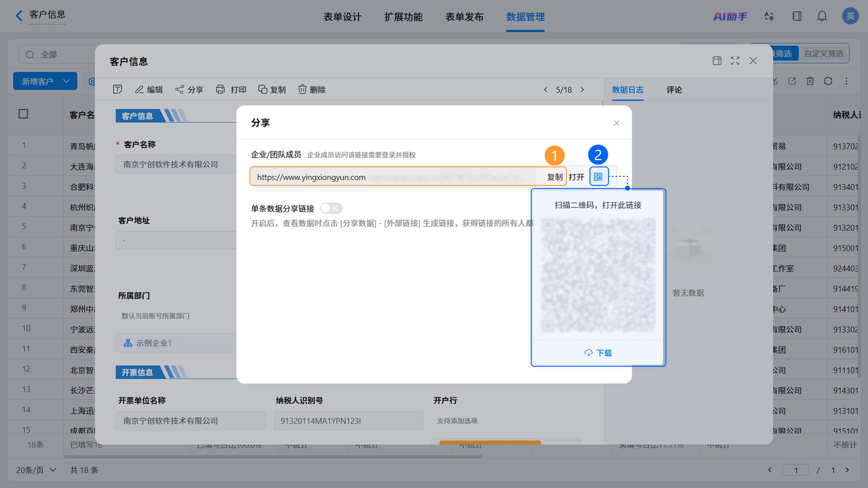Toggle the 单条数据分享链接 switch
Image resolution: width=868 pixels, height=488 pixels.
click(x=331, y=208)
